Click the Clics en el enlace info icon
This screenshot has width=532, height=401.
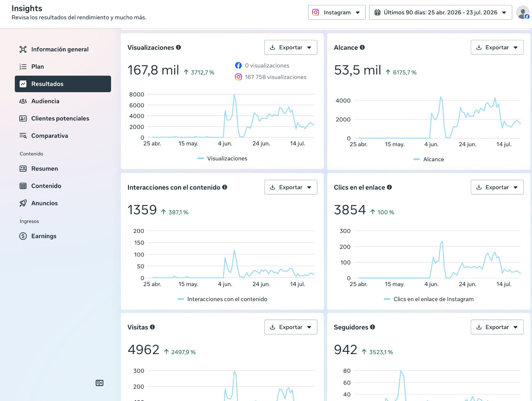pos(389,187)
